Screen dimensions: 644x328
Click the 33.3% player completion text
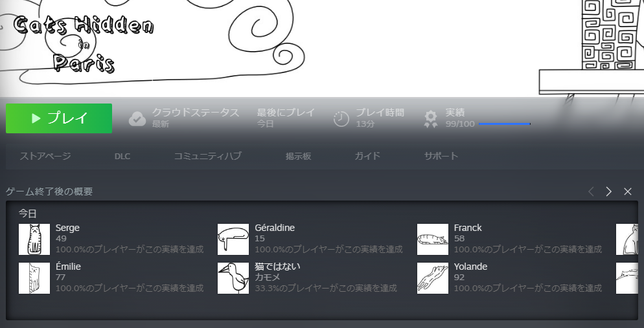326,289
